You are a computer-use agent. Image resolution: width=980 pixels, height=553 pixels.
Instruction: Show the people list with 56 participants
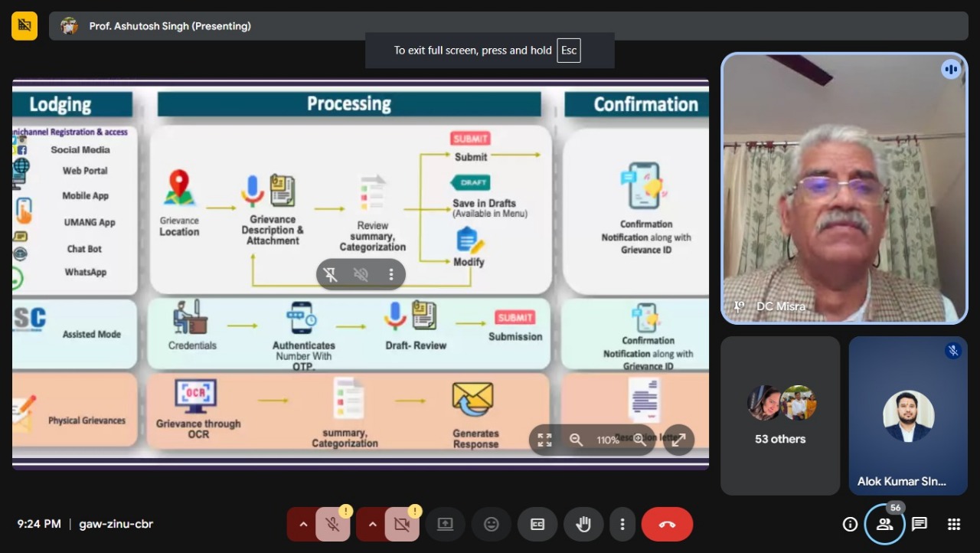click(884, 525)
